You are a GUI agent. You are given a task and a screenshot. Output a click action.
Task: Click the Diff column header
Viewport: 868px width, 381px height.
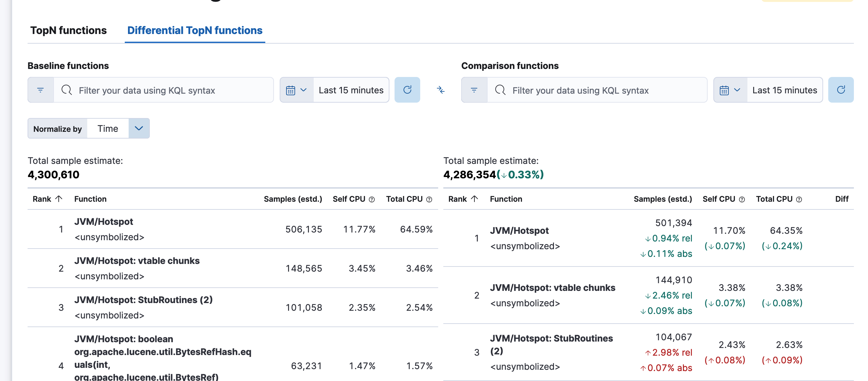coord(842,199)
